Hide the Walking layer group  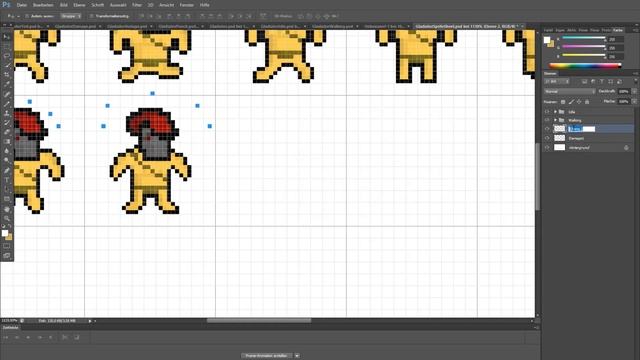[x=547, y=120]
